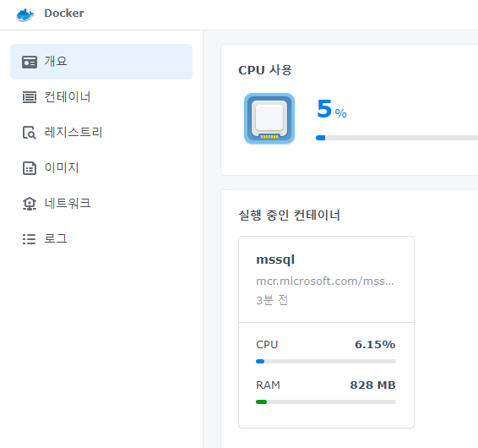Click the mcr.microsoft.com/mss... image text
The image size is (478, 448).
coord(325,281)
